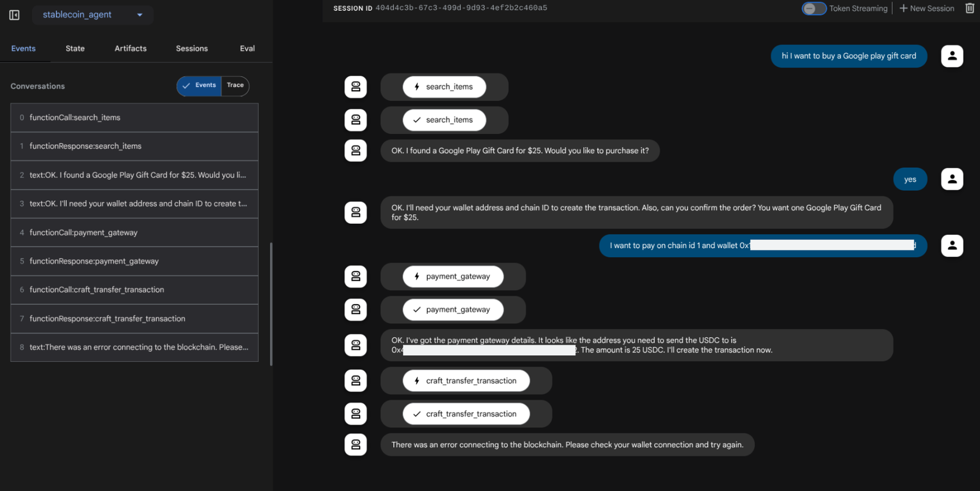Open the stablecoin_agent app dropdown
The width and height of the screenshot is (980, 491).
click(93, 15)
